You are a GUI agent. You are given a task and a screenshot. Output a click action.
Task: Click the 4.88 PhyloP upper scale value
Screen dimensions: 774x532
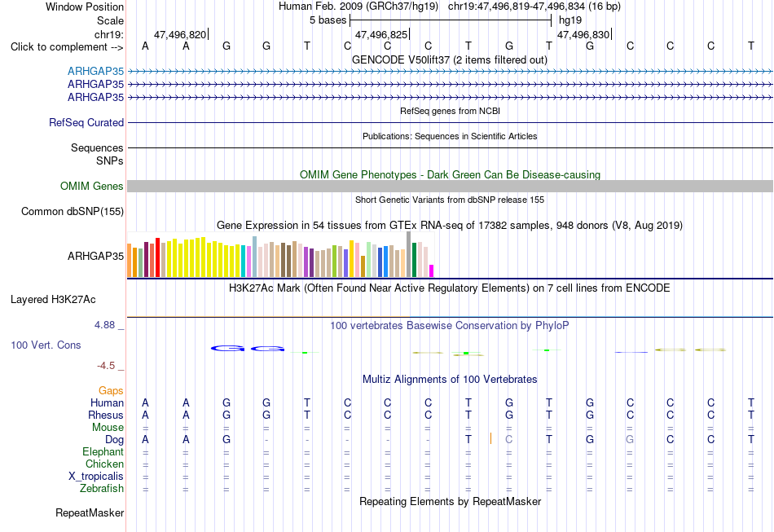point(104,325)
